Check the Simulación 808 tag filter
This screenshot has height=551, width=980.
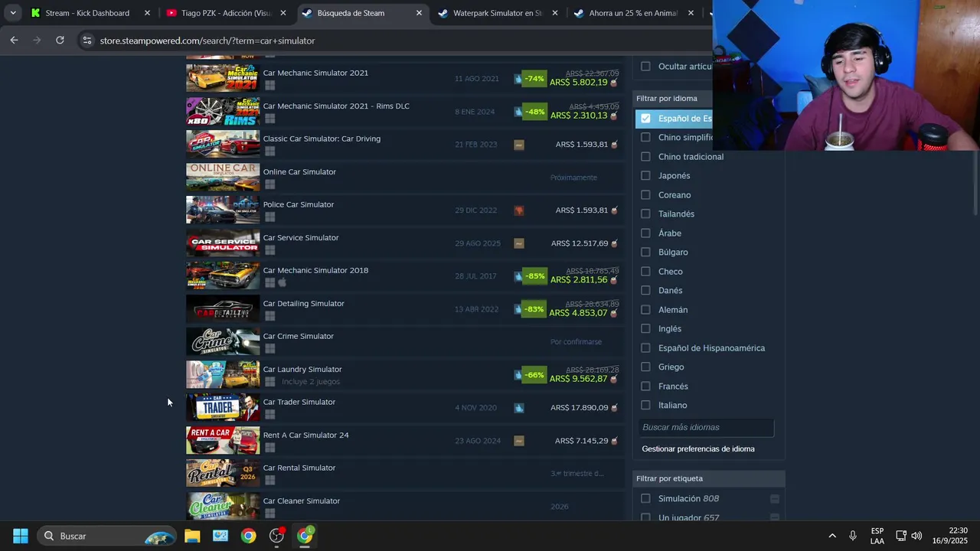tap(645, 499)
